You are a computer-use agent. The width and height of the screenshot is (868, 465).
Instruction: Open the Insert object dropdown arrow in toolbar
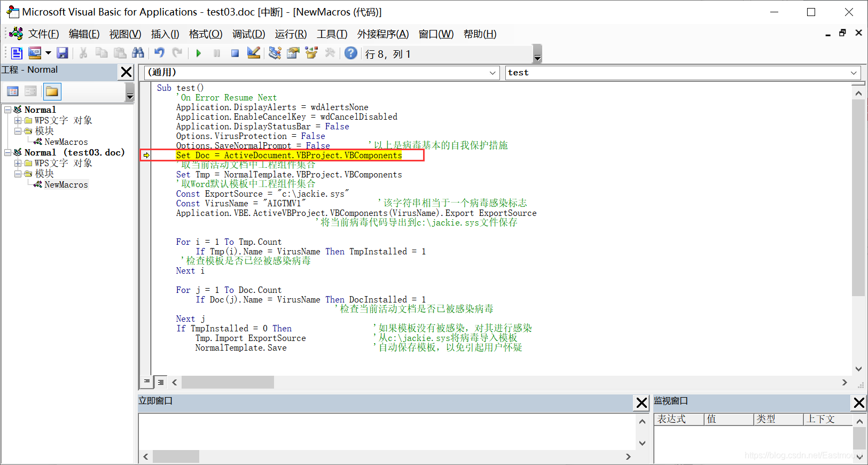coord(48,53)
